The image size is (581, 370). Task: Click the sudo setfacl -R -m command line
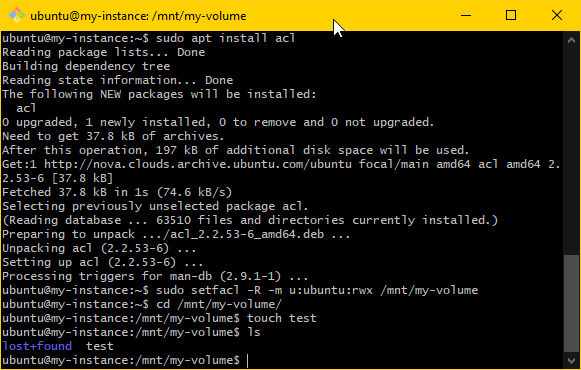[x=317, y=290]
